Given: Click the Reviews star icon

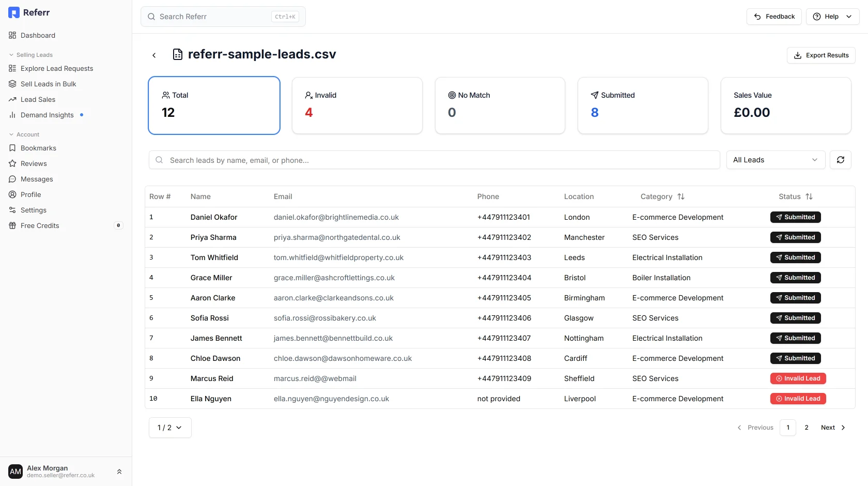Looking at the screenshot, I should [x=12, y=163].
